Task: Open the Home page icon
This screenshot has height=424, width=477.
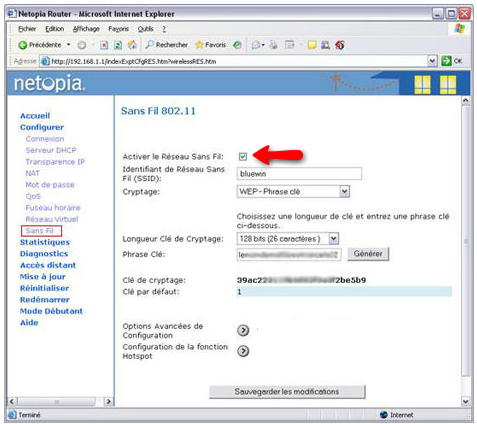Action: click(132, 45)
